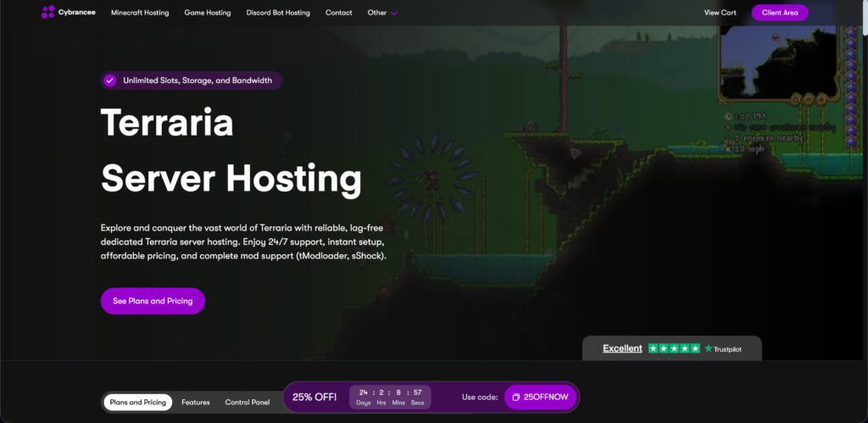Expand the Other menu chevron
This screenshot has height=423, width=868.
(x=394, y=14)
